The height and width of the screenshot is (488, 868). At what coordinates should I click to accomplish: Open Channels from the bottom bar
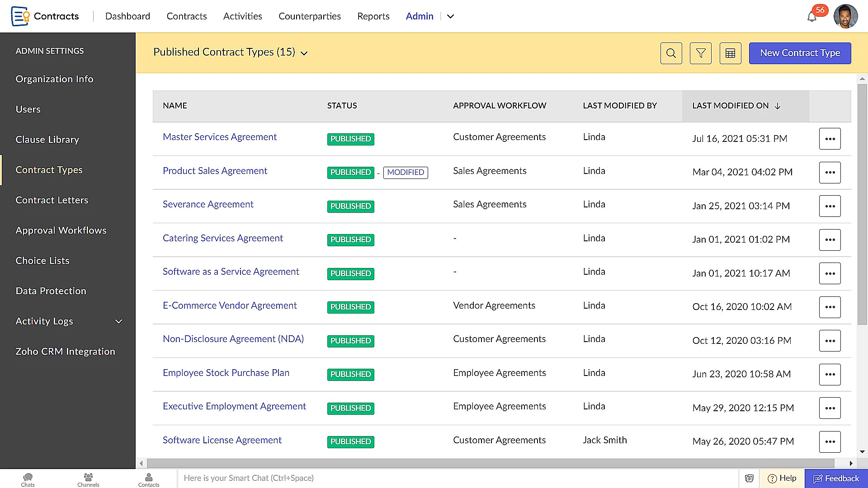coord(88,479)
